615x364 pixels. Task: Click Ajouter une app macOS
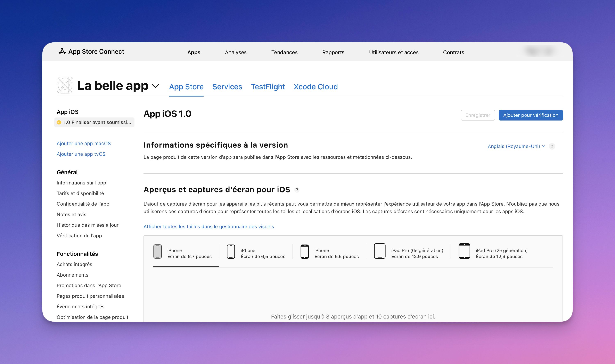coord(83,143)
